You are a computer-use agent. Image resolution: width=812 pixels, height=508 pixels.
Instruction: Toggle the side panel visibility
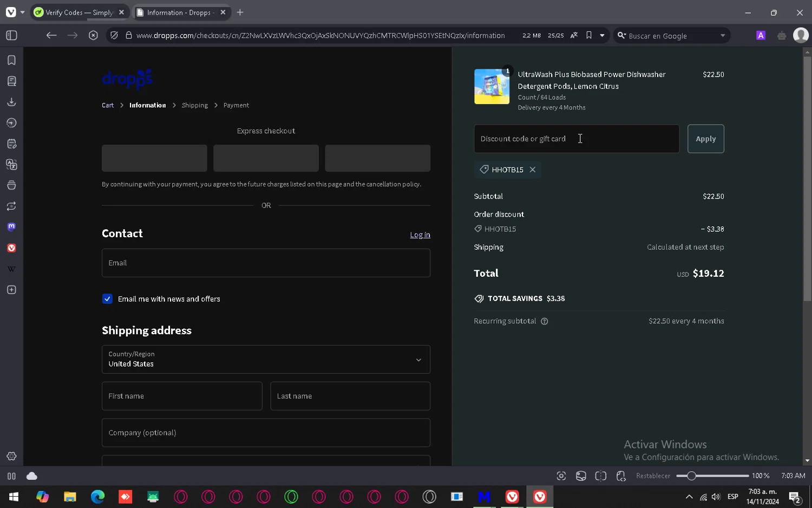click(x=11, y=35)
